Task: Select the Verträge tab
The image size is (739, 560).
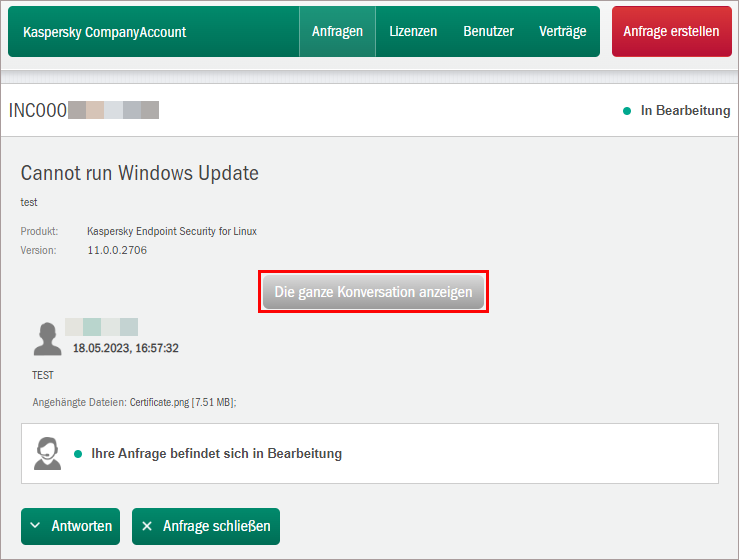Action: (562, 32)
